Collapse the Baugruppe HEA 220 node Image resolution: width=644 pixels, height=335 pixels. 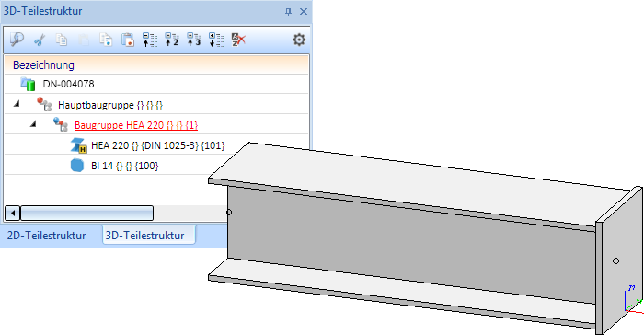tap(33, 123)
